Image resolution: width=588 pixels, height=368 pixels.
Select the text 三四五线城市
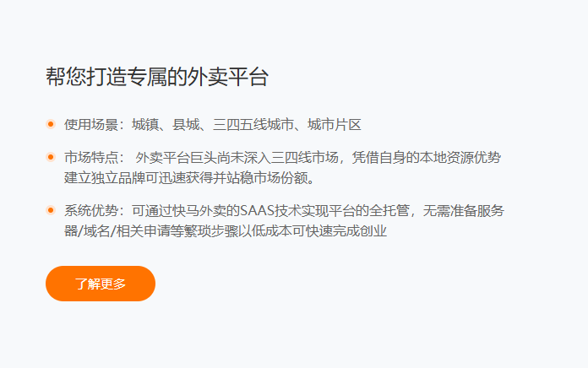click(253, 124)
